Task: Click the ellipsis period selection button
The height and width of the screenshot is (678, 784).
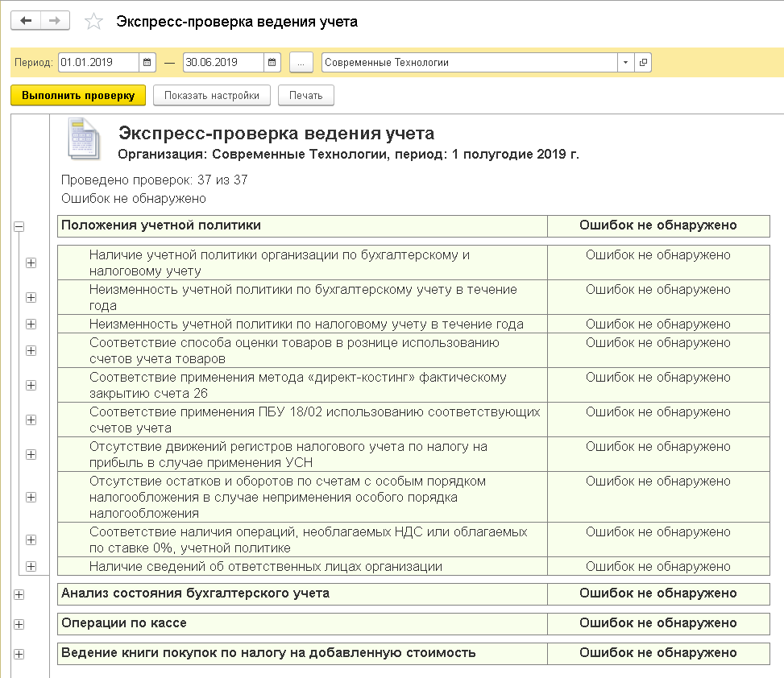Action: [301, 63]
